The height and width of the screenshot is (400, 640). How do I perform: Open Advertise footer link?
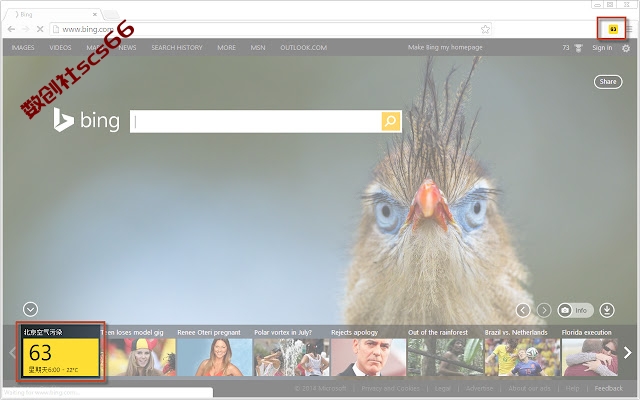[479, 388]
